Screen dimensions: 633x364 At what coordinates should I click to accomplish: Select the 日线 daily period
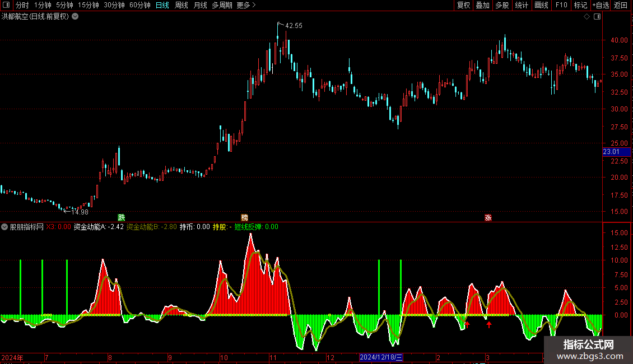pos(162,5)
